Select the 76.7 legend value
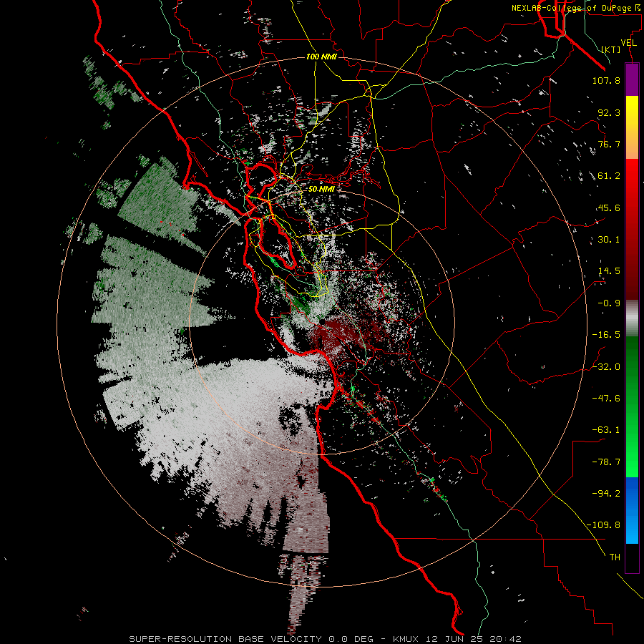The height and width of the screenshot is (644, 644). point(609,144)
